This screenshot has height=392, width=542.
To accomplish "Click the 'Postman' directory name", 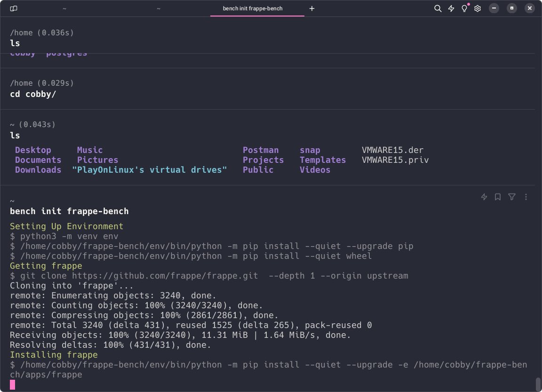I will point(261,150).
